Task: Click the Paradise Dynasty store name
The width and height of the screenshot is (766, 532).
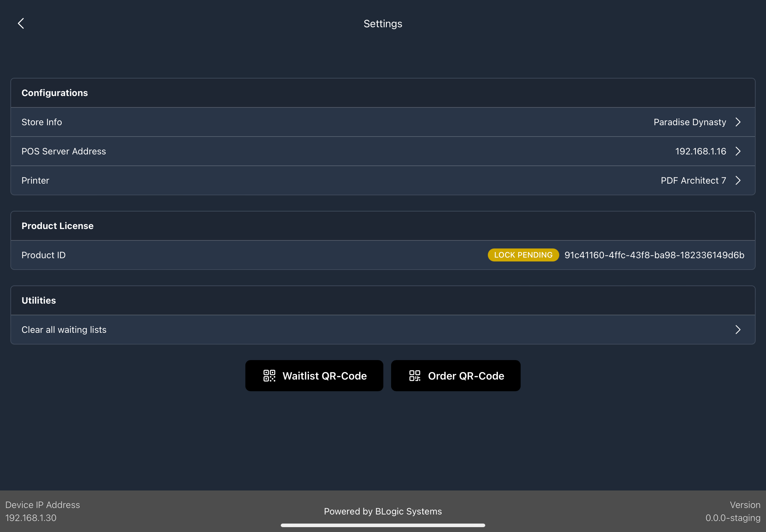Action: coord(689,122)
